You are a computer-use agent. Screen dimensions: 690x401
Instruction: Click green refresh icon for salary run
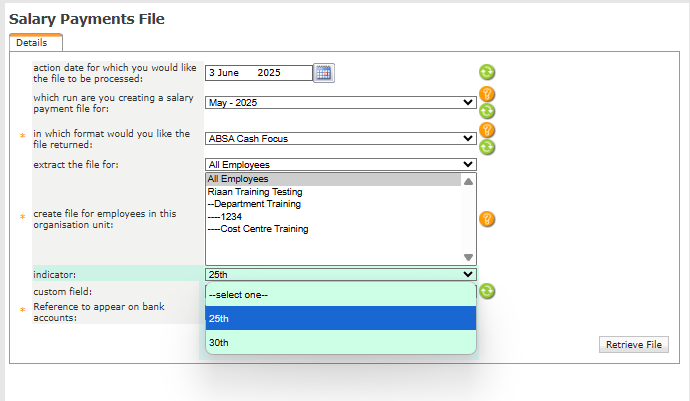[x=488, y=111]
